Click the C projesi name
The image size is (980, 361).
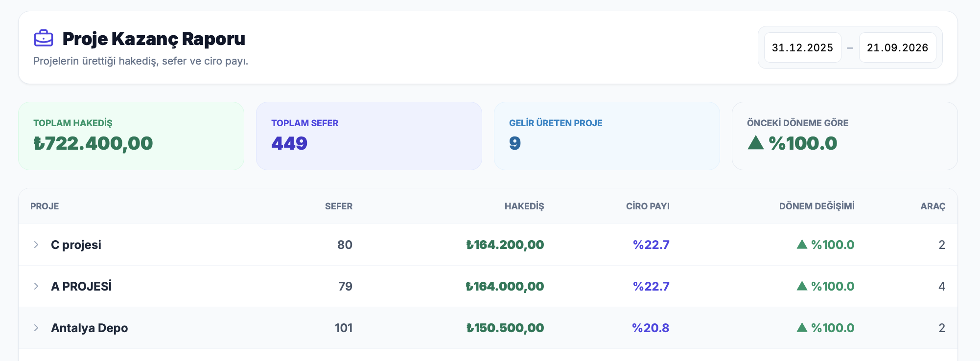pos(76,245)
